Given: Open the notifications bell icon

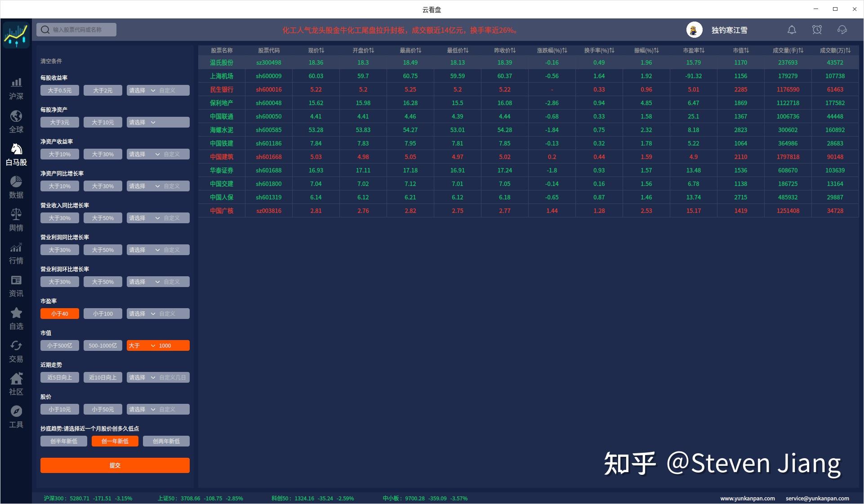Looking at the screenshot, I should (x=792, y=30).
